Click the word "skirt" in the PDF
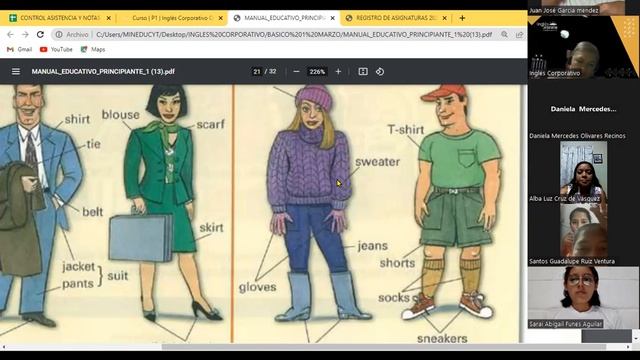The image size is (640, 360). click(x=211, y=227)
